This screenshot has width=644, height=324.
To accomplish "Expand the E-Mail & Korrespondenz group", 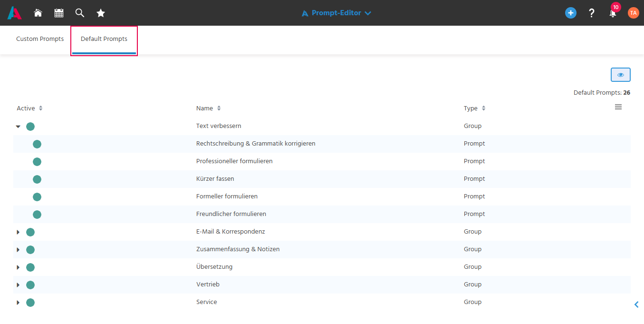I will pyautogui.click(x=18, y=232).
